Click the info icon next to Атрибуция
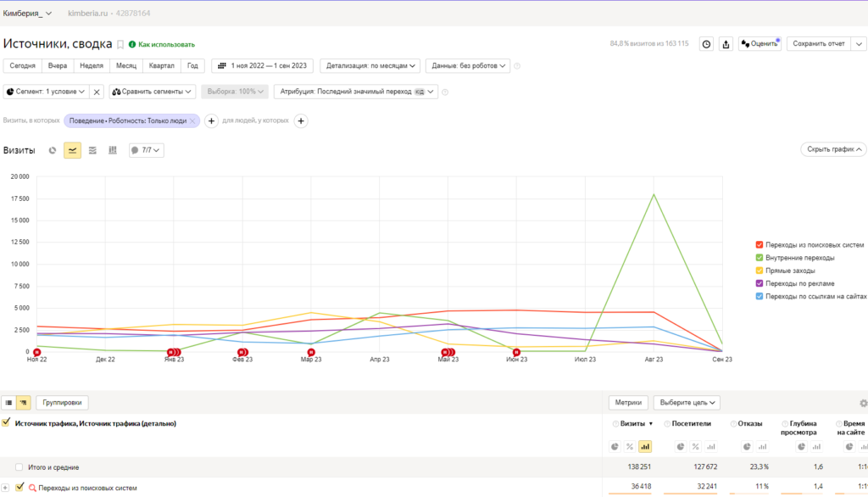Viewport: 868px width, 497px height. [445, 92]
